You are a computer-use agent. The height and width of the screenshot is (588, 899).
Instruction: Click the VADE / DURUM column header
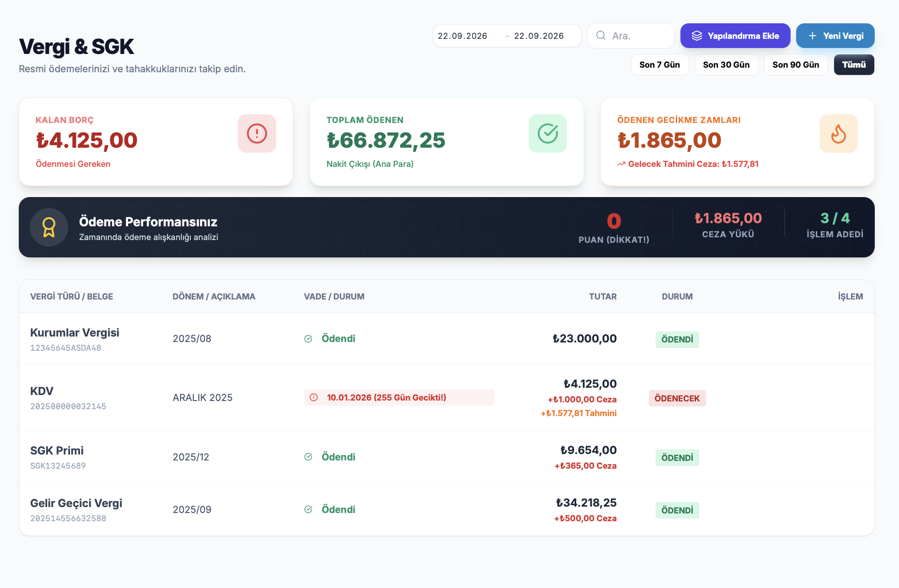click(x=334, y=297)
